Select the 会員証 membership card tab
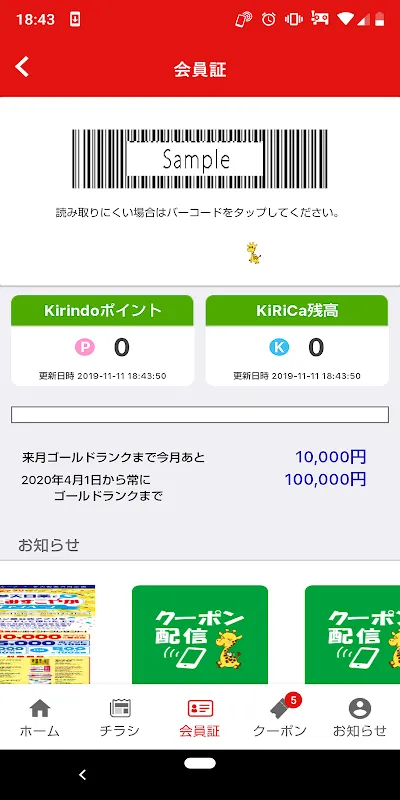This screenshot has width=400, height=800. tap(200, 718)
